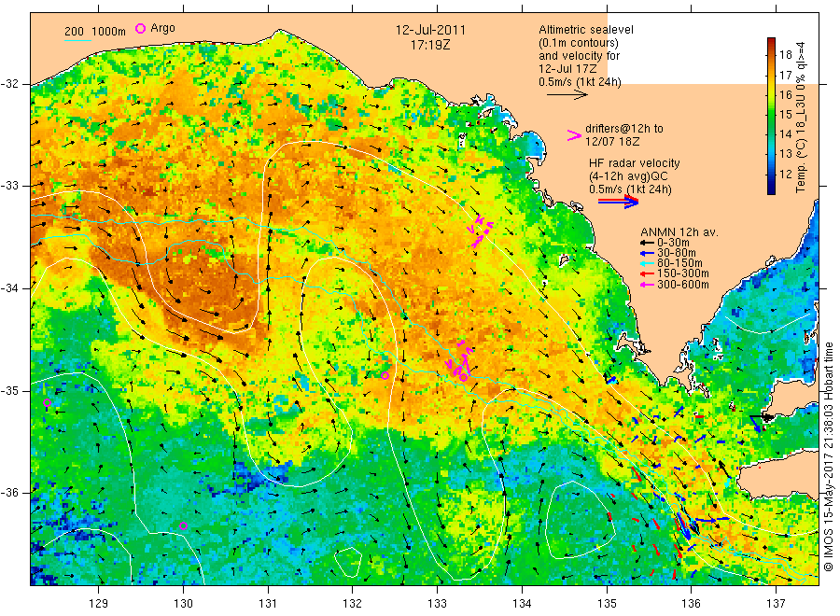Click the black 0-30m ANMN legend arrow

tap(647, 243)
